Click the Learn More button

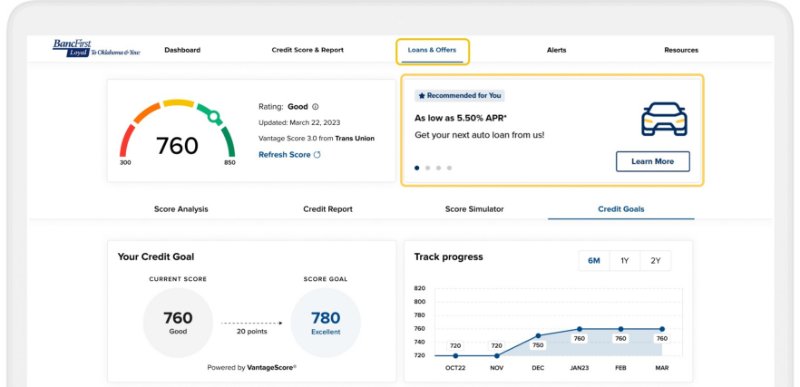[x=653, y=161]
